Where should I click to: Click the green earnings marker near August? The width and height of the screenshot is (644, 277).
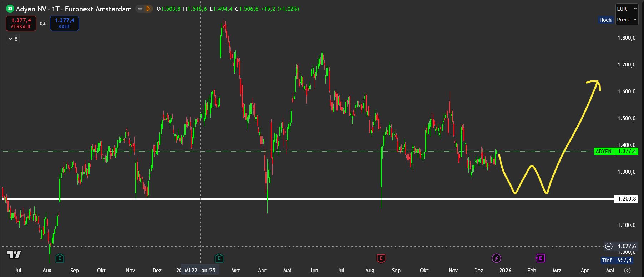[x=60, y=258]
